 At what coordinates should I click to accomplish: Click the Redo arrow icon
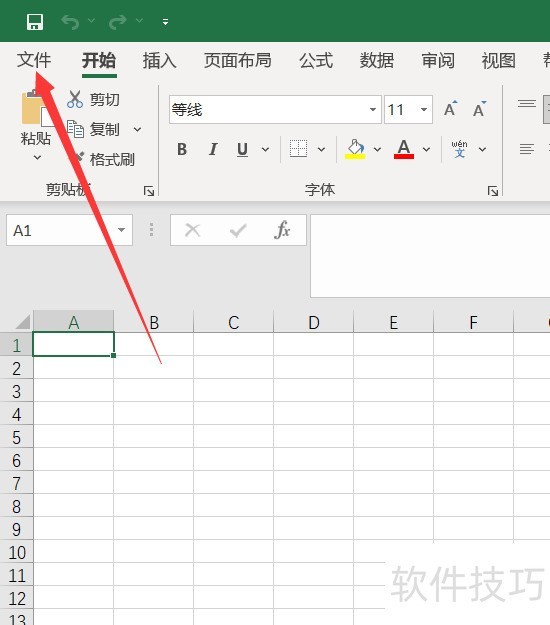(x=118, y=22)
